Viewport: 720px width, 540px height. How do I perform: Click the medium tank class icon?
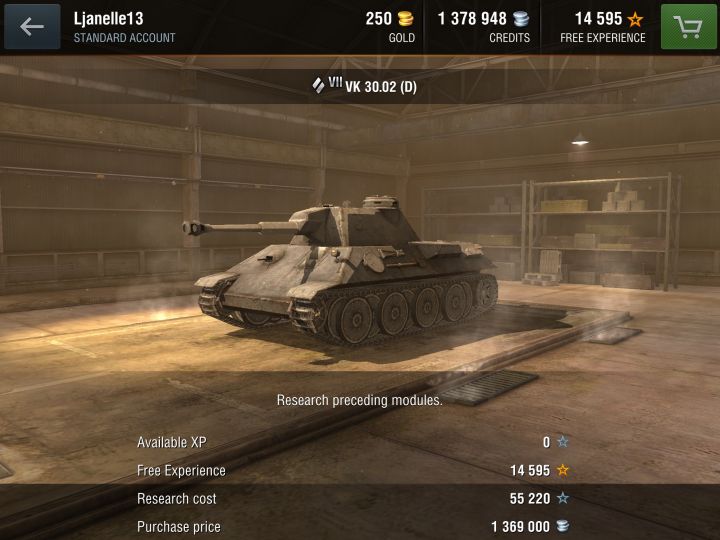tap(318, 85)
